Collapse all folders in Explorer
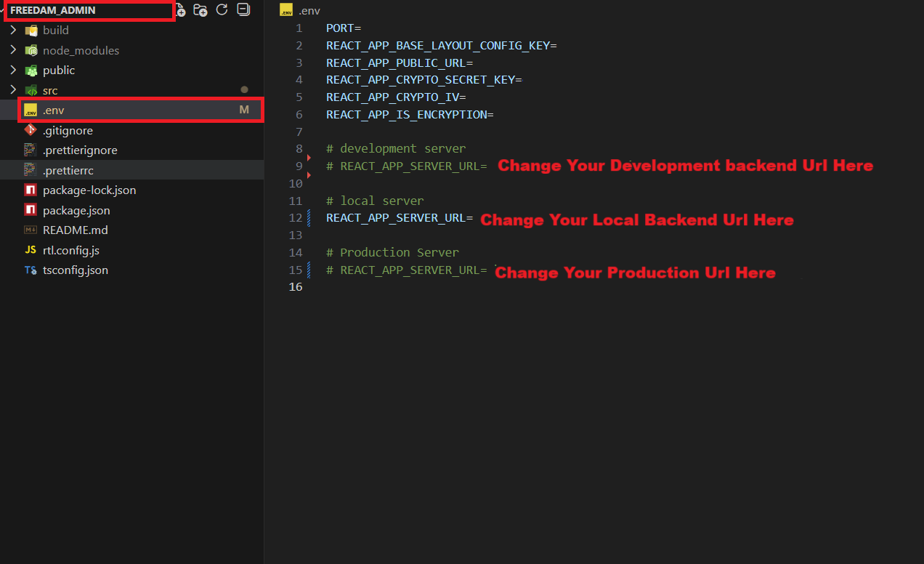The width and height of the screenshot is (924, 564). 243,10
